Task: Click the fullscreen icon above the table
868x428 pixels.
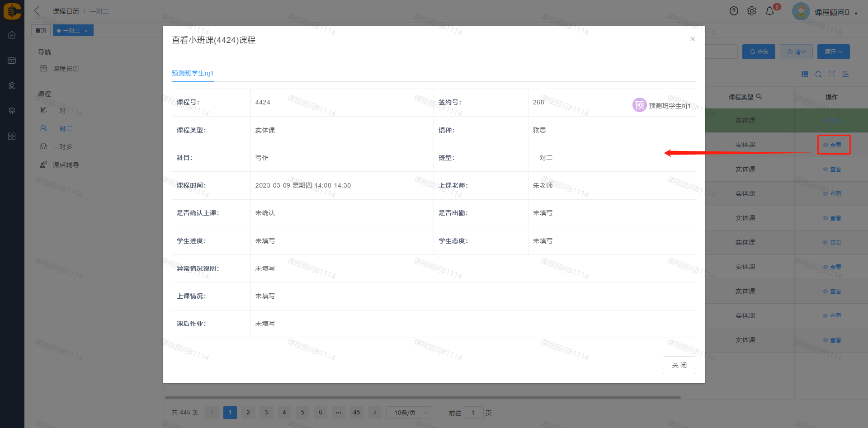Action: point(832,75)
